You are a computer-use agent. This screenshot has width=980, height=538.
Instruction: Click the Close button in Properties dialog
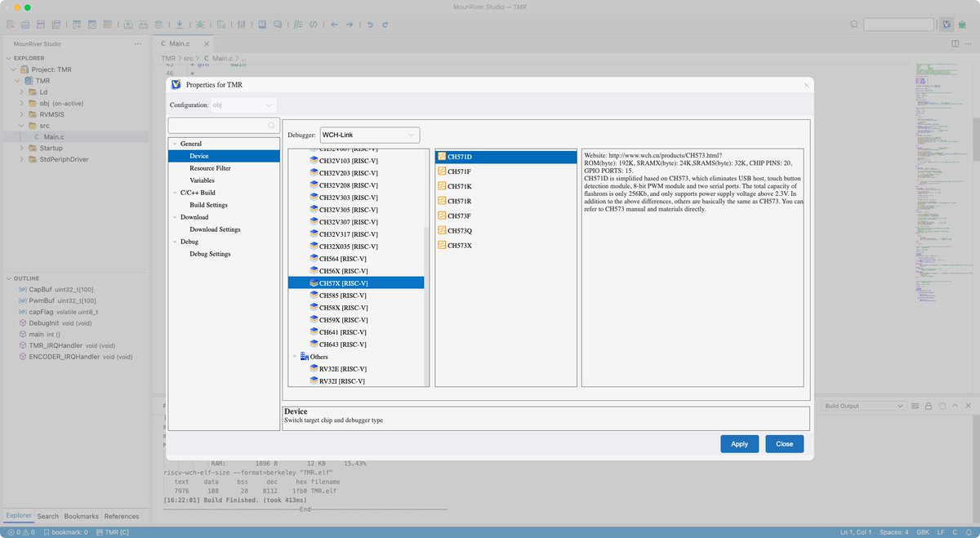coord(785,444)
